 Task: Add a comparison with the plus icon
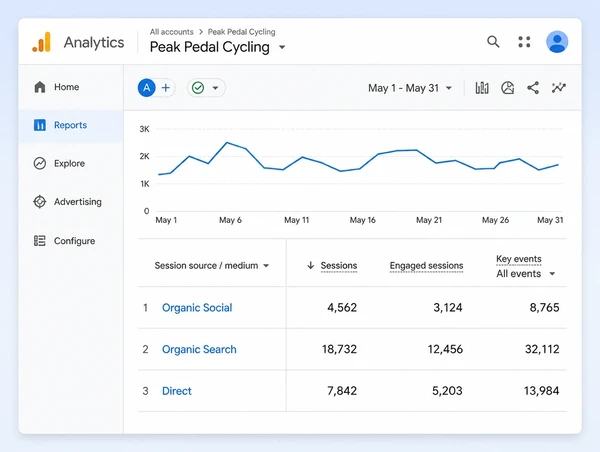(166, 88)
